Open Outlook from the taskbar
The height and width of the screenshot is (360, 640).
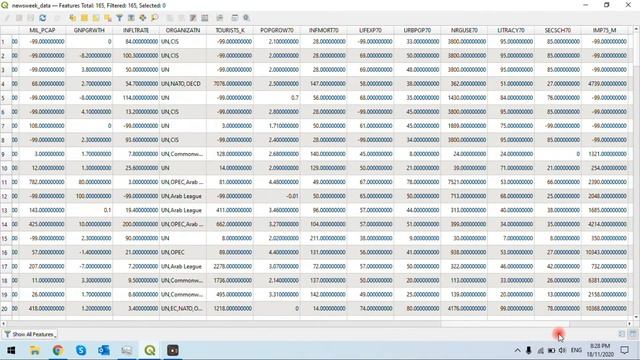(104, 350)
